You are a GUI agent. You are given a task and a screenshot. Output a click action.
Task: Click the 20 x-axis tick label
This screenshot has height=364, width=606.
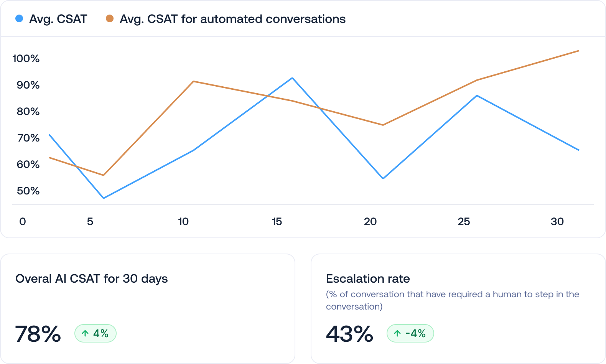point(370,222)
